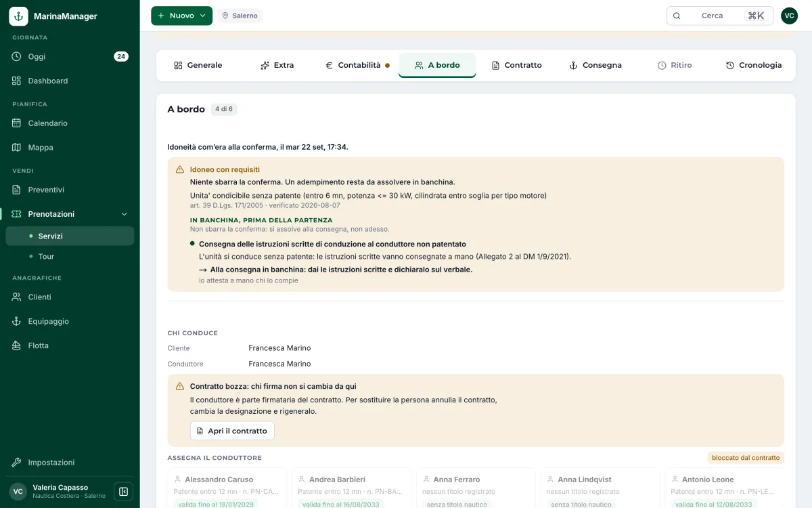Open Equipaggio section

pos(70,321)
